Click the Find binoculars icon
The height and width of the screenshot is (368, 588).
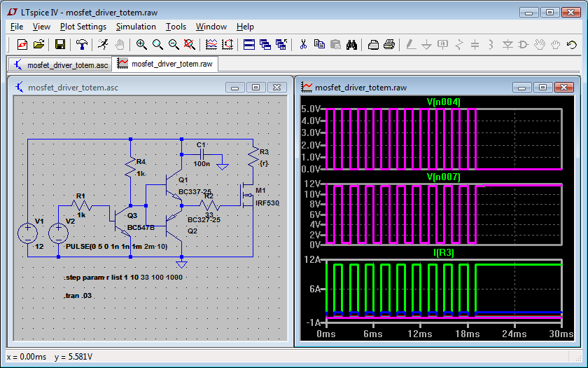coord(351,45)
